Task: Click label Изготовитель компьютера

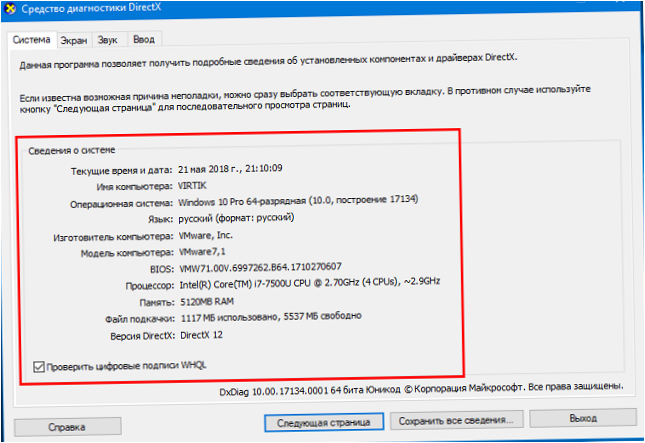Action: [113, 237]
